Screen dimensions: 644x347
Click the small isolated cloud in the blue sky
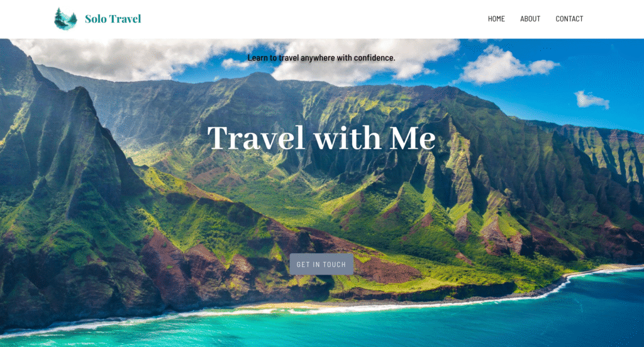click(592, 100)
